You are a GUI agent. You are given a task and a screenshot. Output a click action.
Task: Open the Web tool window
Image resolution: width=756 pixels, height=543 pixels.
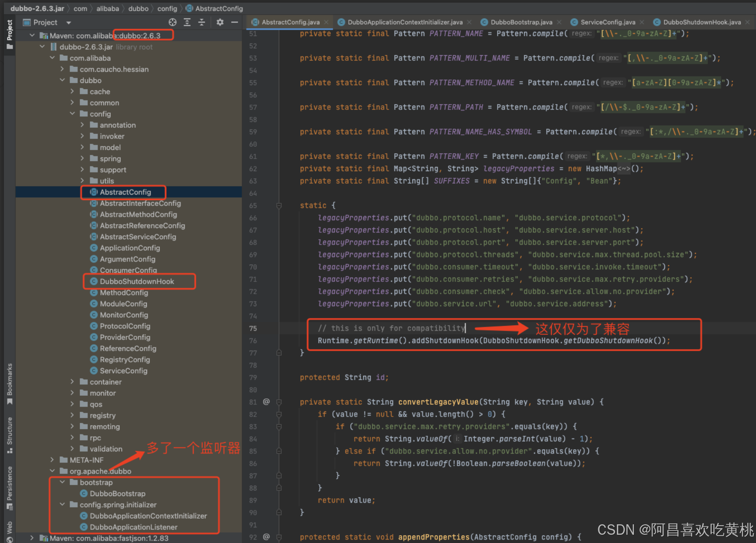10,531
